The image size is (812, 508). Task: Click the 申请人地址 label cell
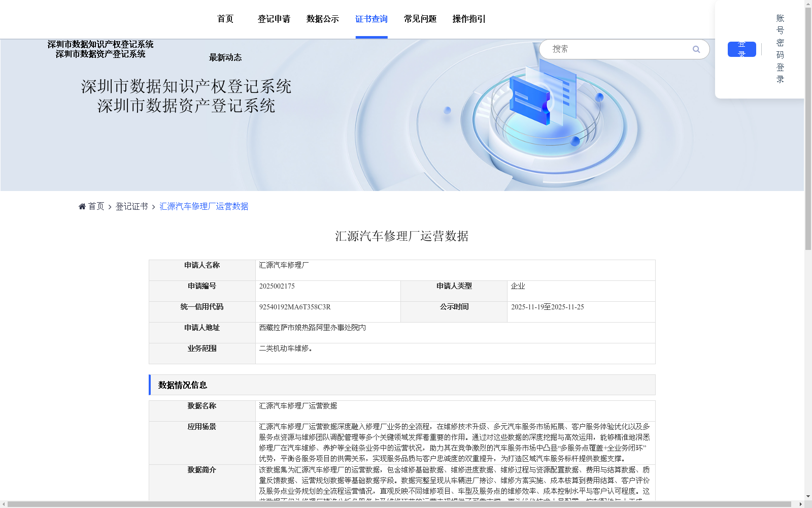pos(202,333)
